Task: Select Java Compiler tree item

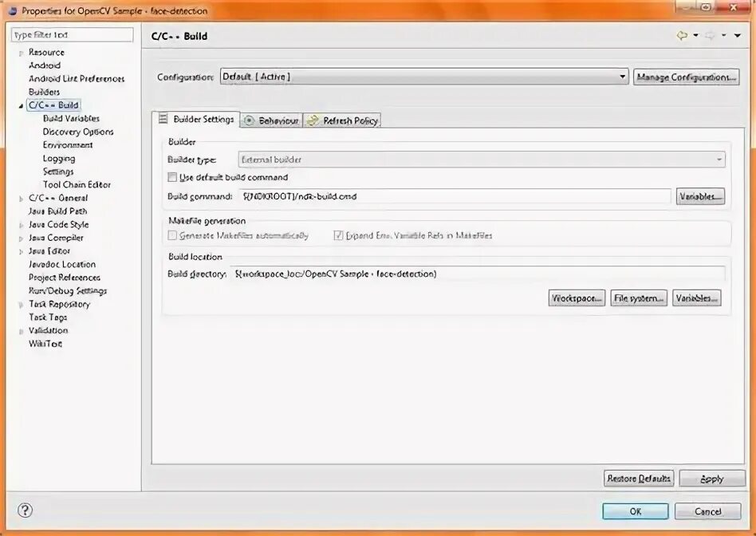Action: 56,238
